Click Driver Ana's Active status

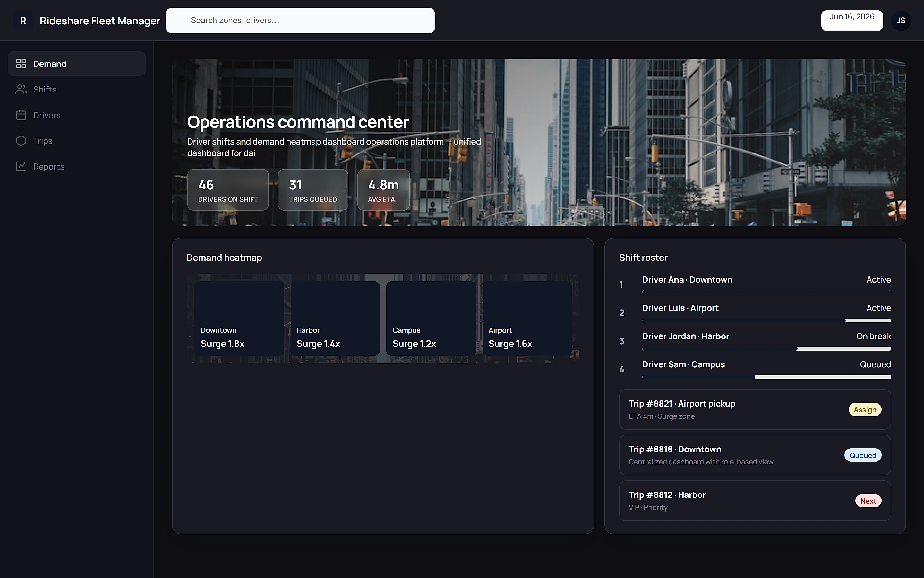tap(878, 280)
